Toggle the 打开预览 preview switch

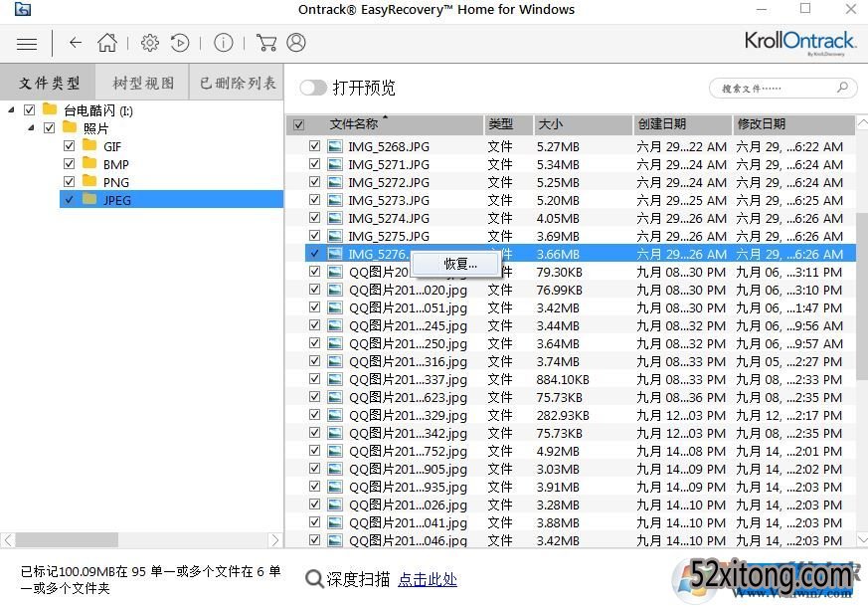tap(313, 88)
